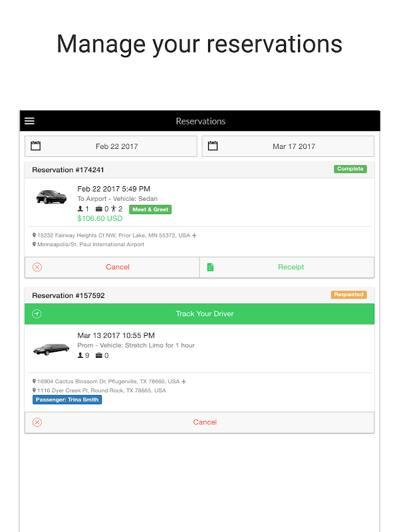This screenshot has width=399, height=532.
Task: Open the Mar 17 2017 end date picker
Action: coord(294,146)
